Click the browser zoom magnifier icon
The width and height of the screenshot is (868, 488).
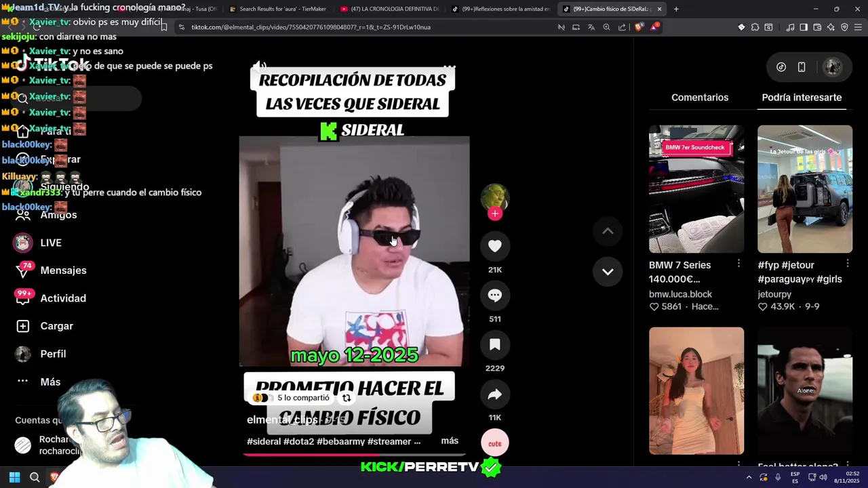pos(607,27)
